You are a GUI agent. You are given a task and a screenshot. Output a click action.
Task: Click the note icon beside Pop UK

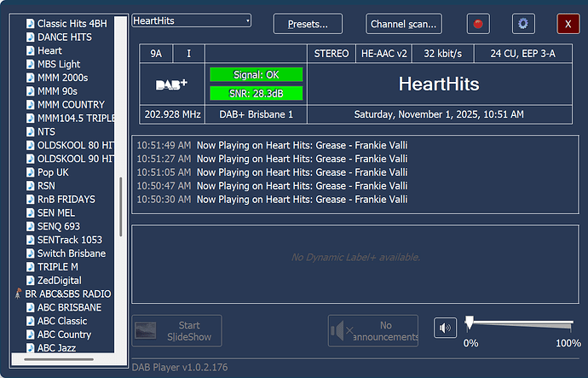pos(30,172)
